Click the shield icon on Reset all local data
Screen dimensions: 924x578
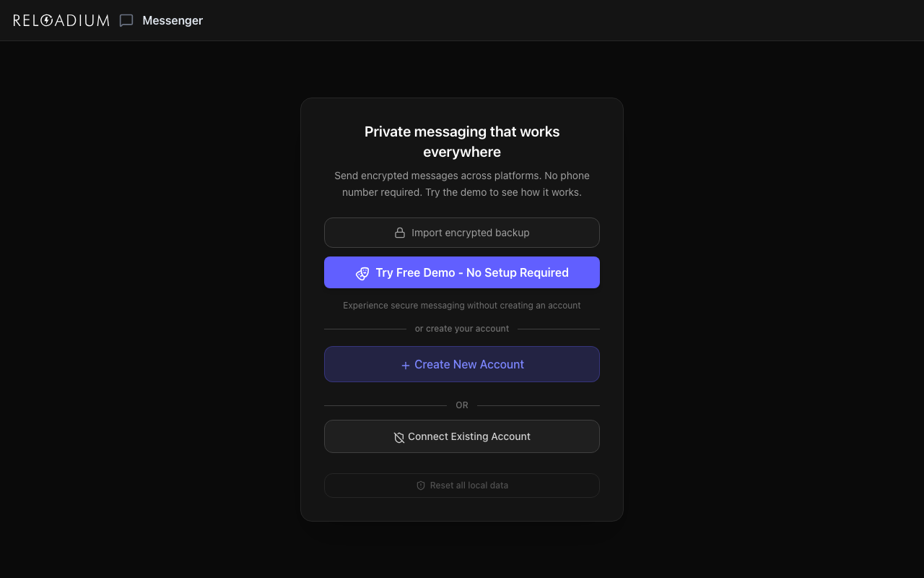[421, 485]
